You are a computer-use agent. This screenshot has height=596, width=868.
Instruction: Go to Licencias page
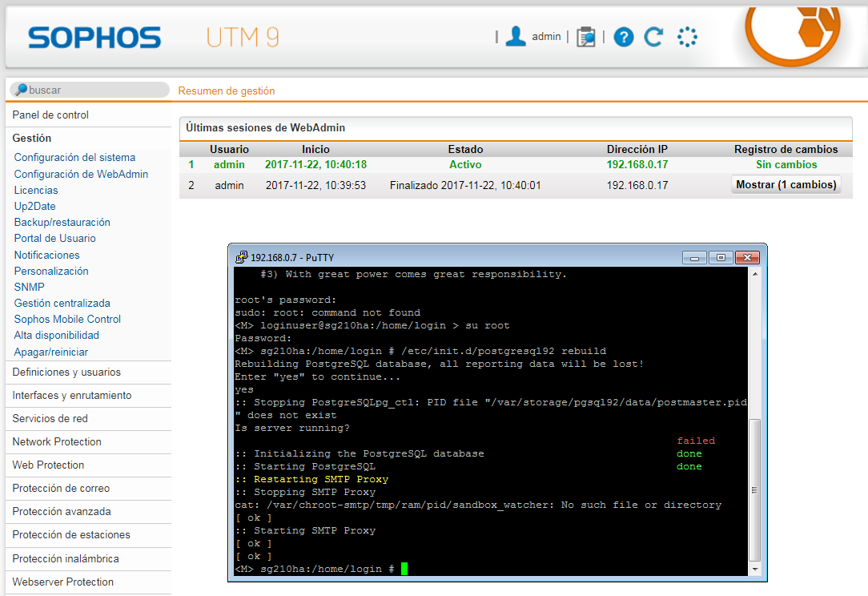[x=36, y=190]
